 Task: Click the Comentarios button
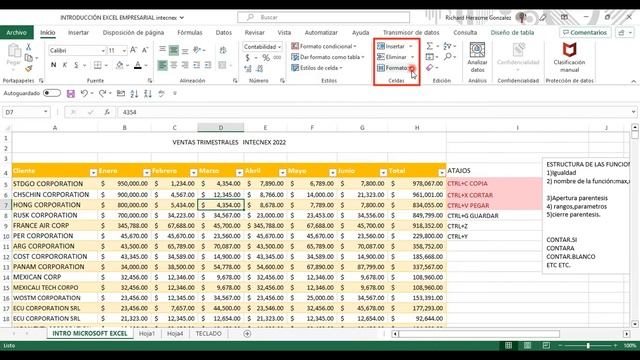[x=585, y=33]
